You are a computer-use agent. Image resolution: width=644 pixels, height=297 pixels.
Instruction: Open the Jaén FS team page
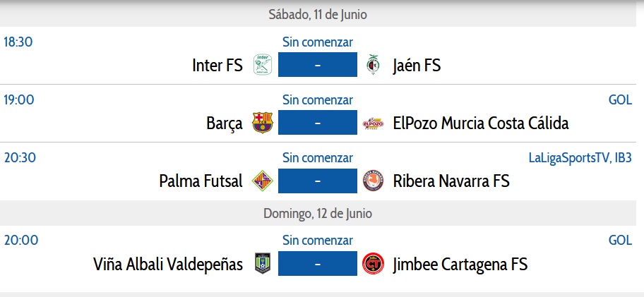(x=417, y=66)
